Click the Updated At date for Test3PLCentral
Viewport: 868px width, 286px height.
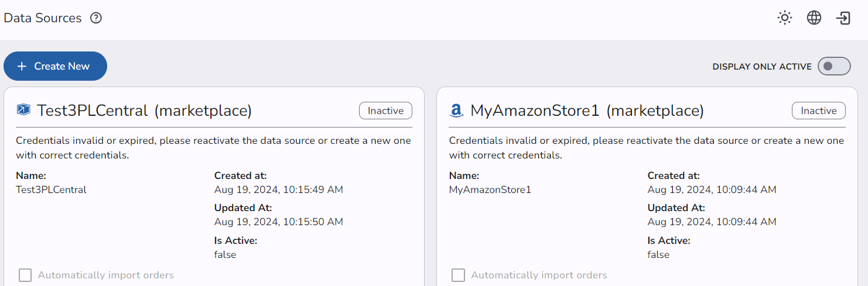[x=278, y=222]
